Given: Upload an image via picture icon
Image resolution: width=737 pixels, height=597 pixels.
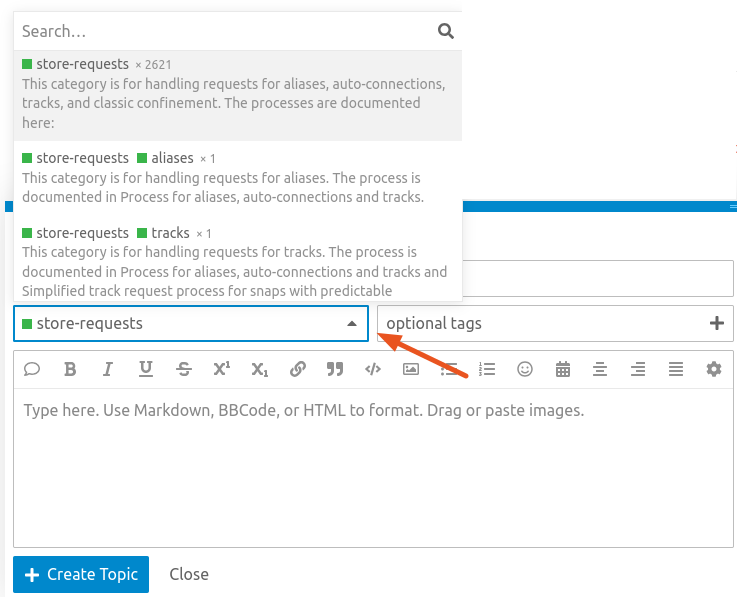Looking at the screenshot, I should click(411, 369).
